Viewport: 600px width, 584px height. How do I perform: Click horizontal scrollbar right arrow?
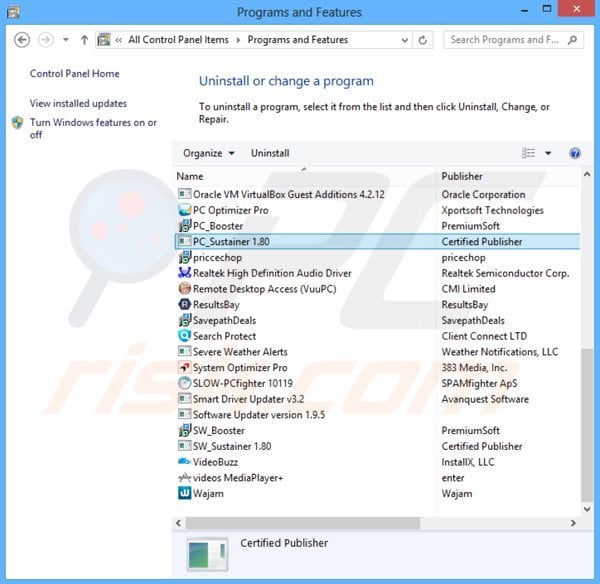(573, 523)
